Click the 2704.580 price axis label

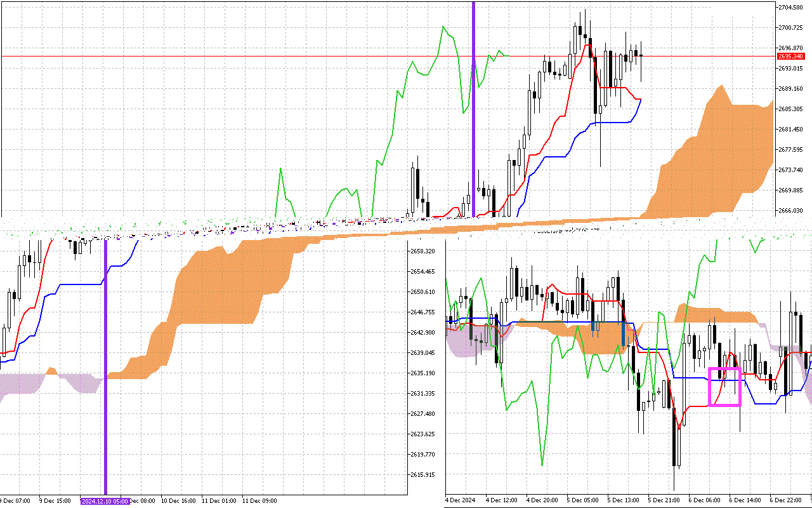[x=792, y=8]
